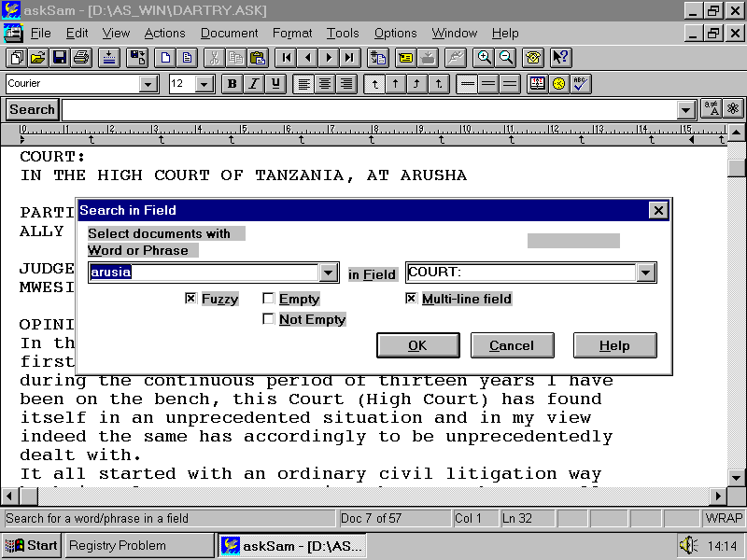Open the Tools menu
The image size is (747, 560).
(343, 33)
